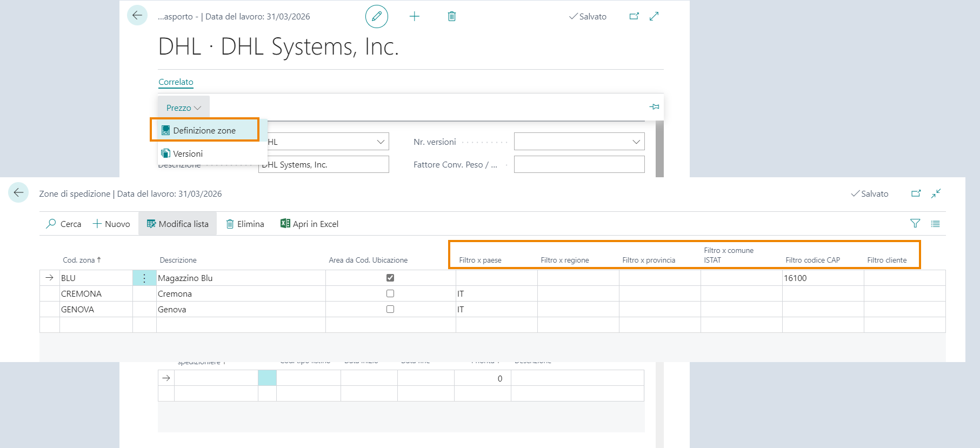Choose Versioni from the Prezzo menu
Image resolution: width=980 pixels, height=448 pixels.
[188, 153]
